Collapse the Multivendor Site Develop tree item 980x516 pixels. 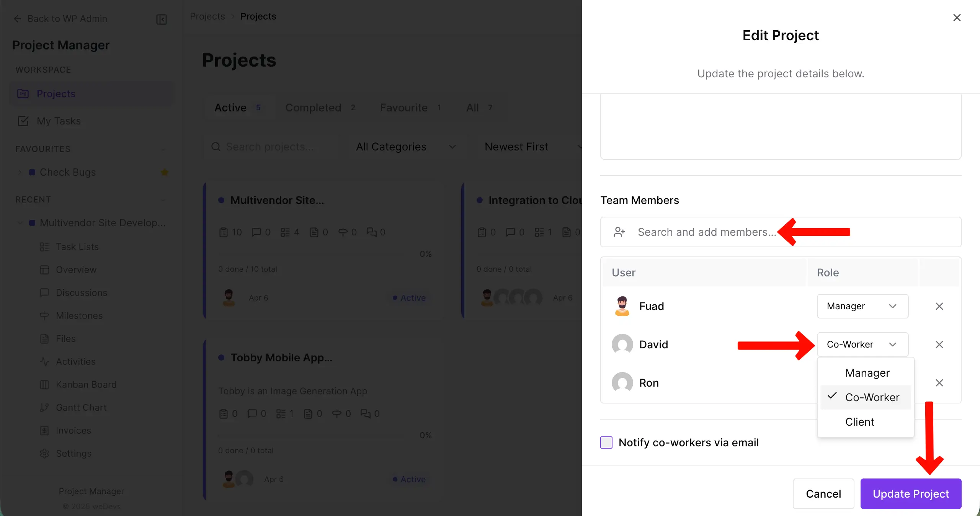(20, 223)
